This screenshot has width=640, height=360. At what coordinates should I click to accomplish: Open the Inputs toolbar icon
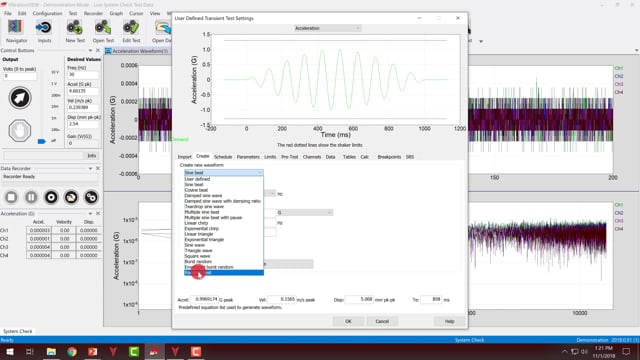[x=44, y=31]
